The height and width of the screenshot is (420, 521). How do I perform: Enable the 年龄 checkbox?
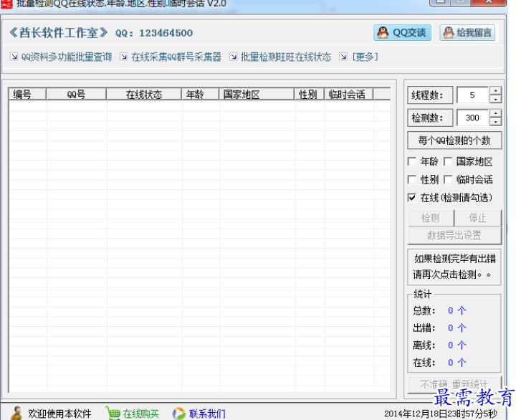click(x=412, y=161)
